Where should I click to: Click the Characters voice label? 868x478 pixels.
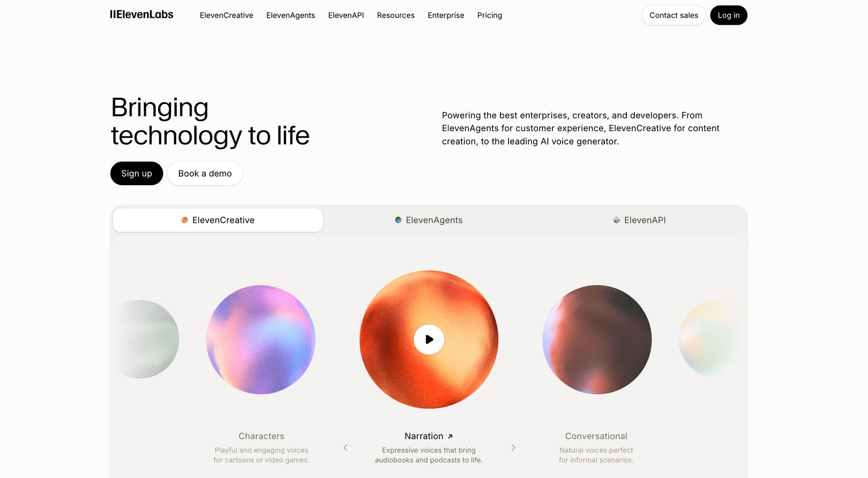[x=261, y=436]
